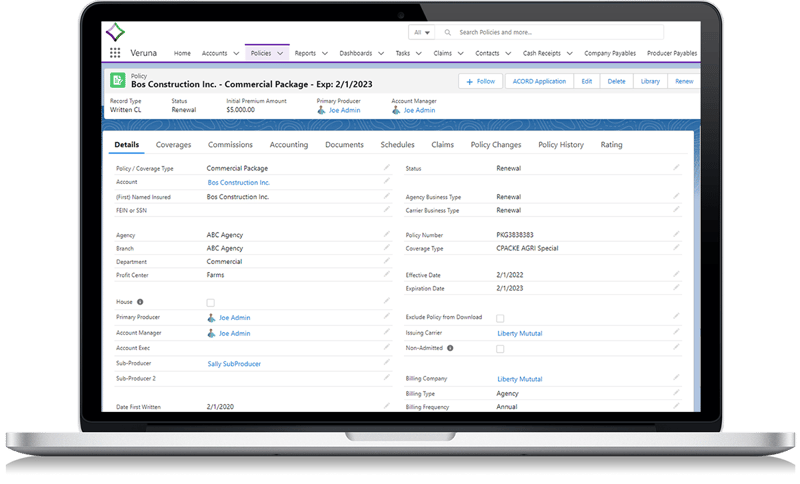The height and width of the screenshot is (484, 800).
Task: Edit the Department field pencil icon
Action: [387, 261]
